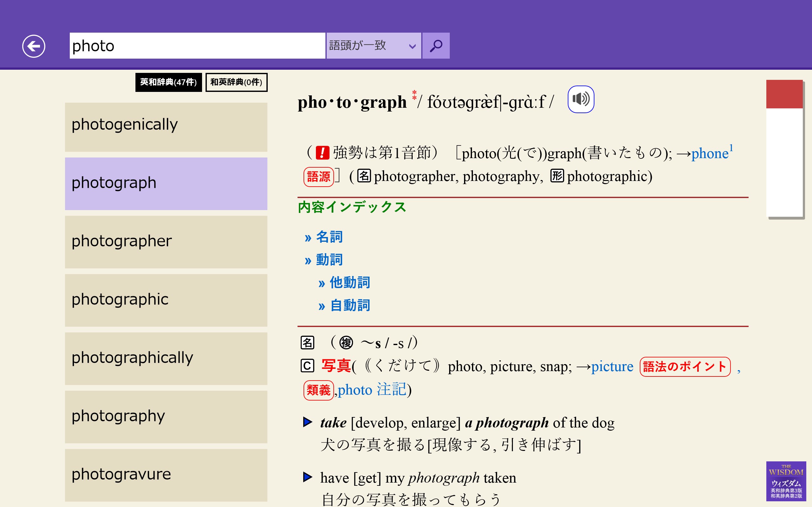Select photographer in the word list
The width and height of the screenshot is (812, 507).
[166, 241]
